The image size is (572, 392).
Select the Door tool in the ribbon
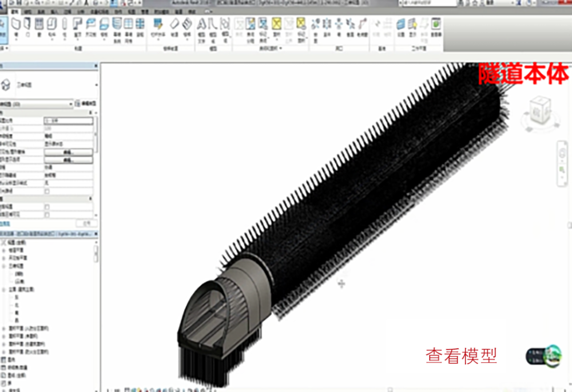[x=27, y=27]
